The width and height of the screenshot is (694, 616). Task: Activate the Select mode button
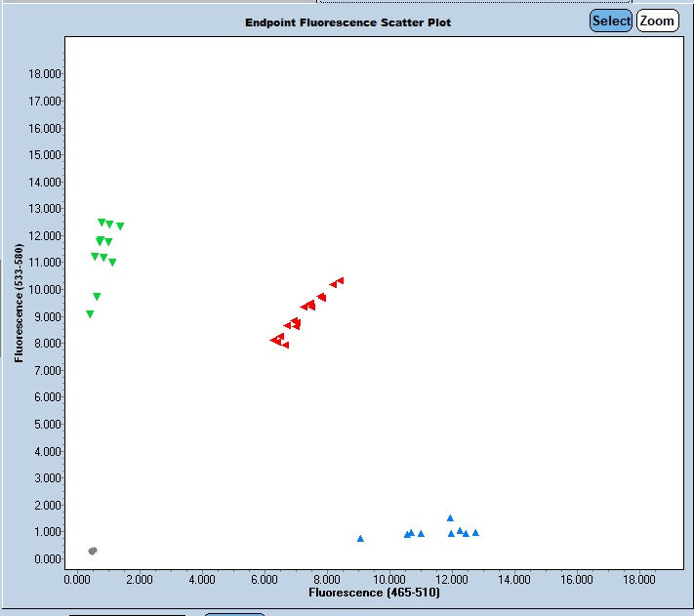pyautogui.click(x=611, y=21)
